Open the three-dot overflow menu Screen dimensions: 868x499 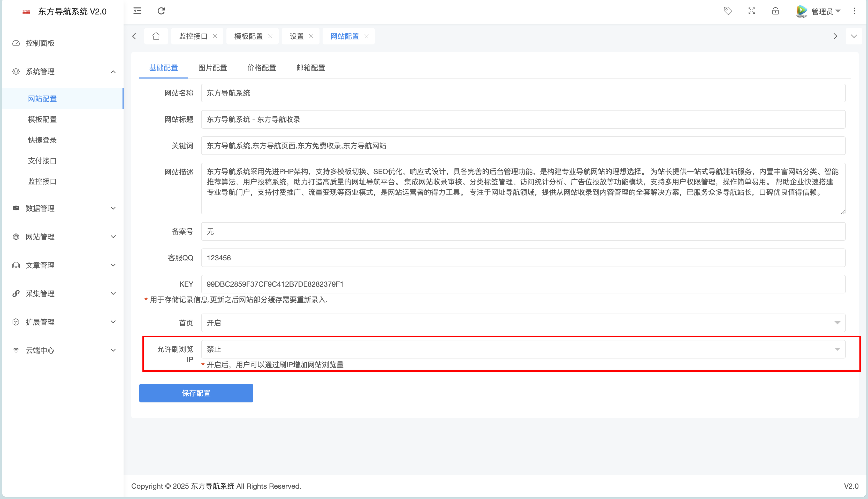854,11
